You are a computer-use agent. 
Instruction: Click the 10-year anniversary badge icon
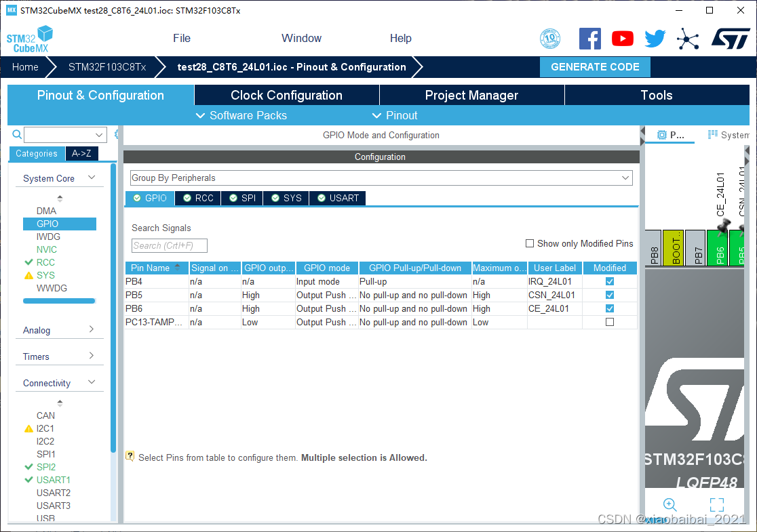click(x=550, y=39)
